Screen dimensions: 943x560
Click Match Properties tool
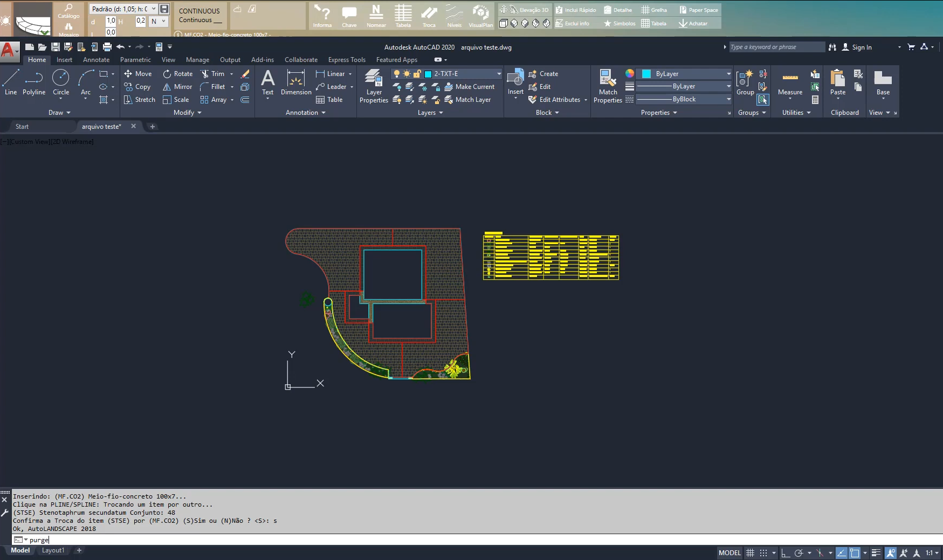coord(608,86)
